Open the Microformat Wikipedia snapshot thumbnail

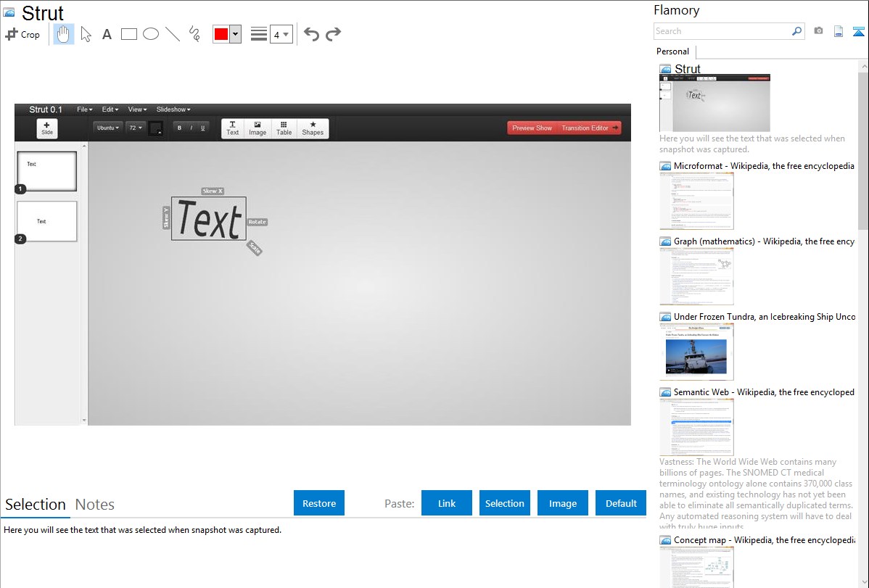pyautogui.click(x=696, y=201)
